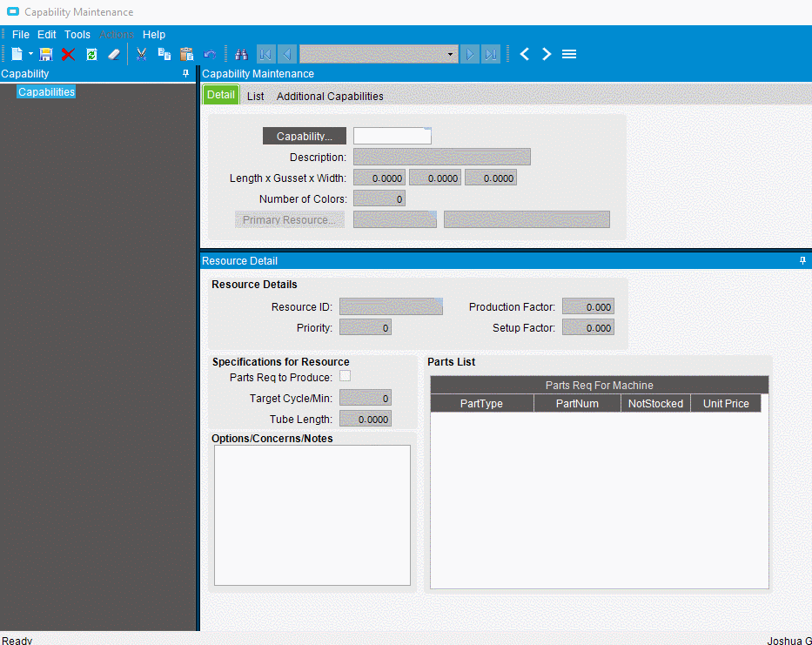Click the Description field
812x645 pixels.
[x=442, y=157]
